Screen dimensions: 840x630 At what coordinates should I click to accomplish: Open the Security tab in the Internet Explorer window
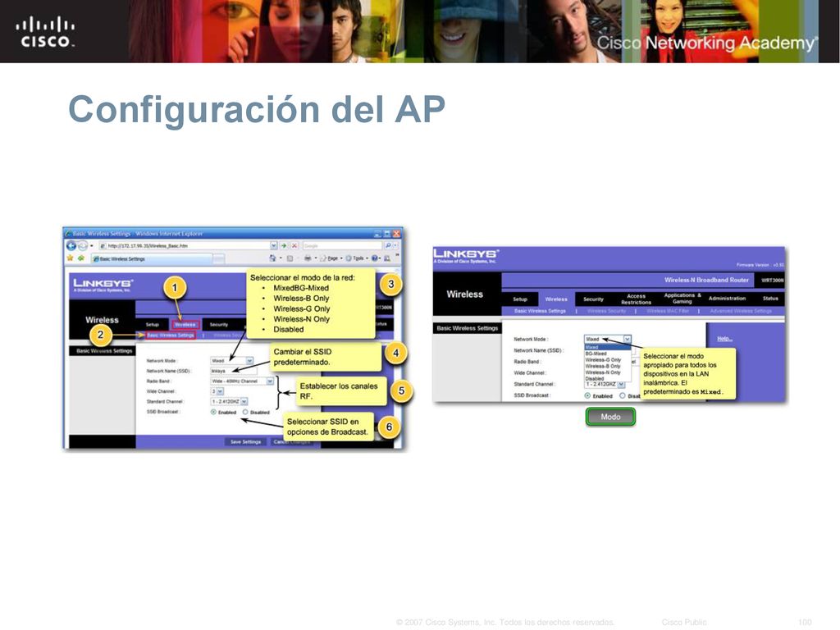click(x=219, y=325)
